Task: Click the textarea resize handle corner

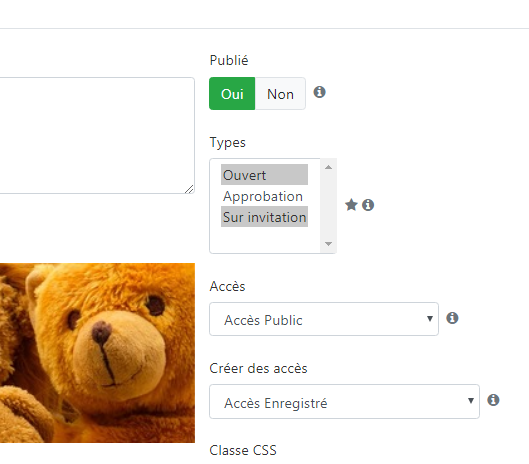Action: point(190,189)
